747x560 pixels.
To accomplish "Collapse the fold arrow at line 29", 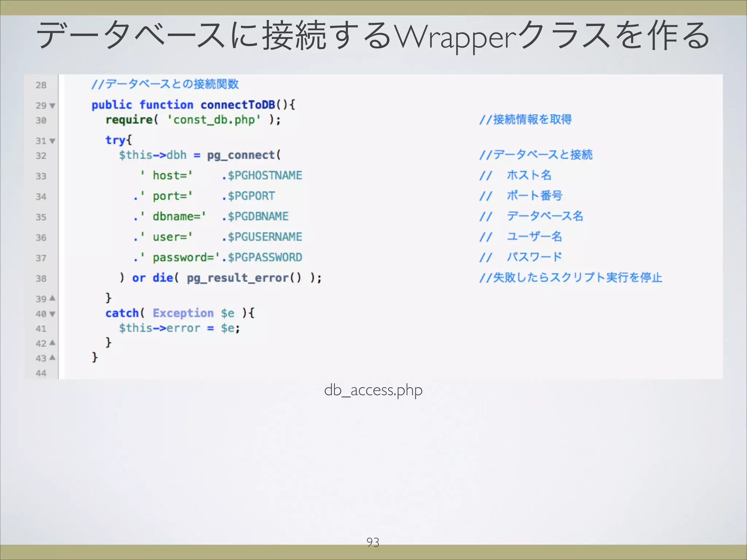I will pos(52,106).
